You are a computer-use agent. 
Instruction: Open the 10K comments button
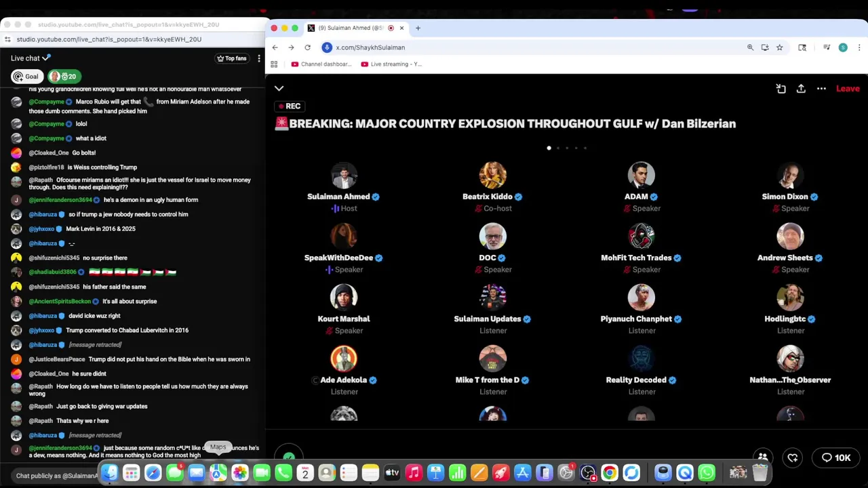(x=835, y=458)
